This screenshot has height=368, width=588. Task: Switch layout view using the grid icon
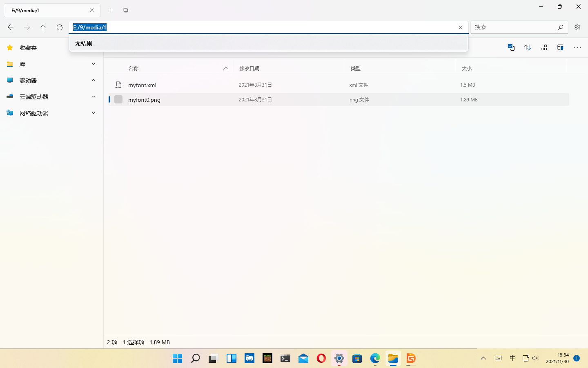coord(544,47)
